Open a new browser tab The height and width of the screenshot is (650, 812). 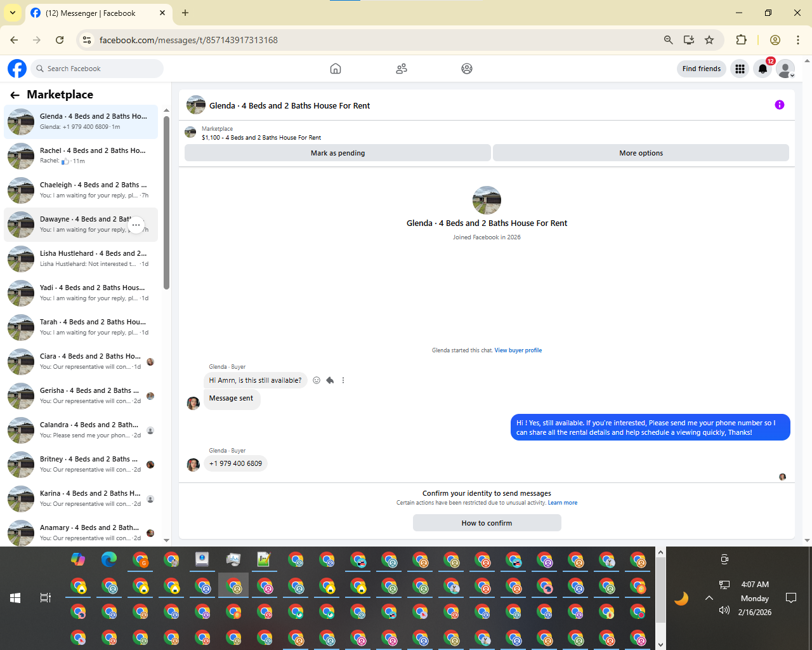point(185,13)
